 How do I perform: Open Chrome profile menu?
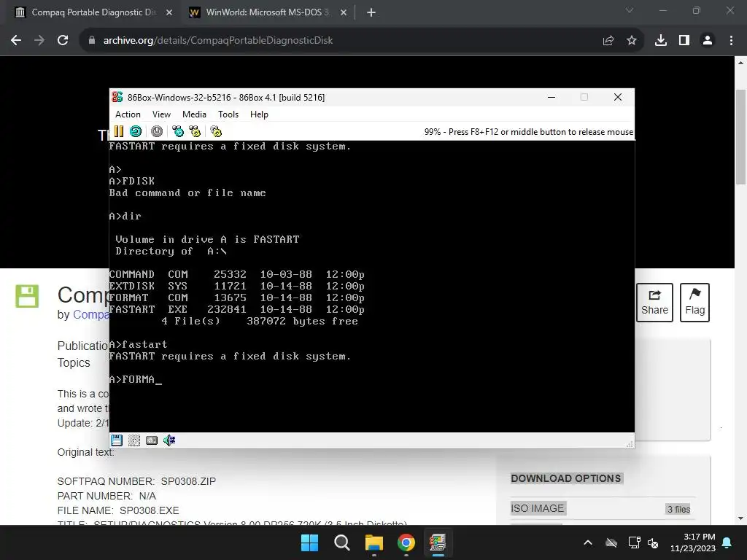pyautogui.click(x=708, y=41)
